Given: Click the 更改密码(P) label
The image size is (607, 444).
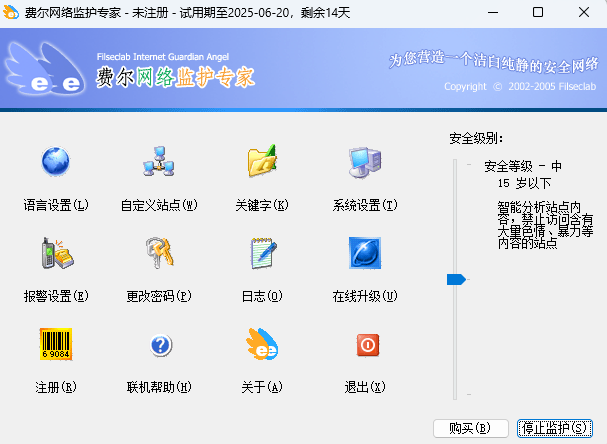Looking at the screenshot, I should pos(159,296).
